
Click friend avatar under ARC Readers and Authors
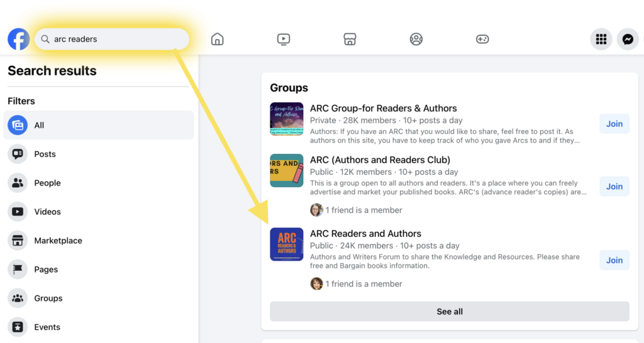(x=316, y=283)
